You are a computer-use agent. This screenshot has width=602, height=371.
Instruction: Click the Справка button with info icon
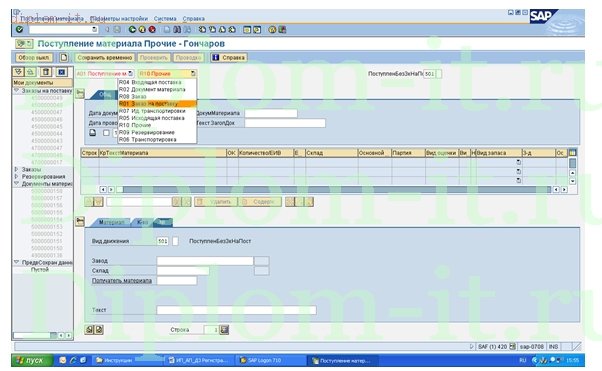[229, 58]
